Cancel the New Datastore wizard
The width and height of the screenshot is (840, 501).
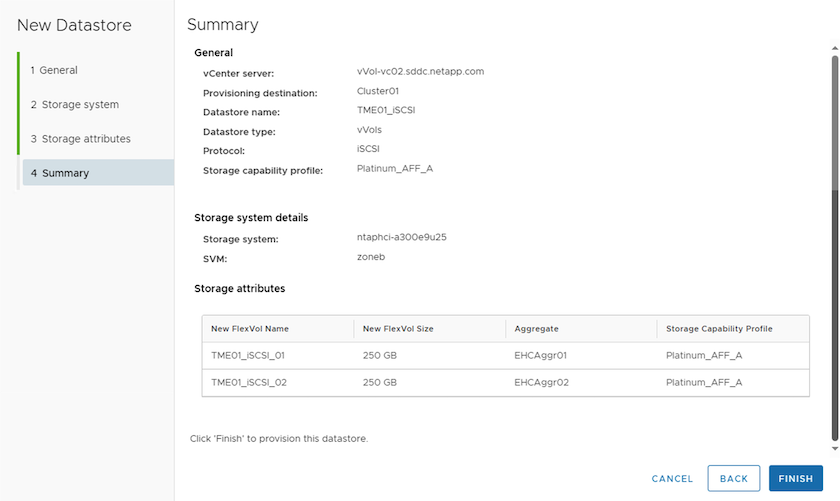click(672, 479)
